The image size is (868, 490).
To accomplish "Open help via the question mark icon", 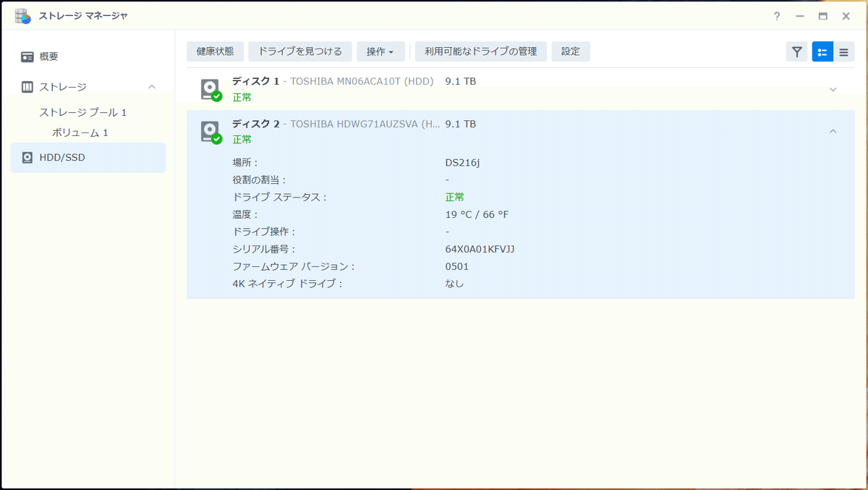I will coord(776,14).
